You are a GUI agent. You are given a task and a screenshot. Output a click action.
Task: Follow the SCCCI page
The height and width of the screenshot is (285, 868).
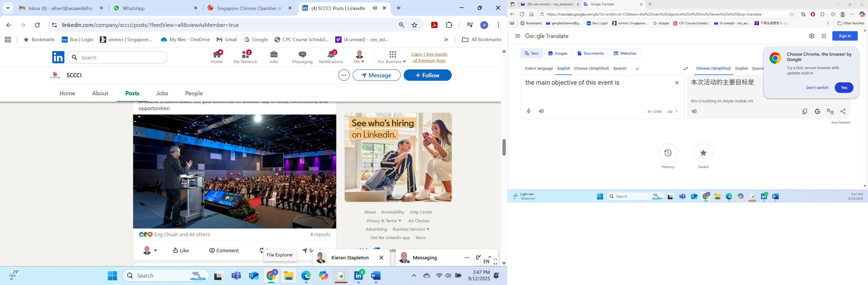427,75
